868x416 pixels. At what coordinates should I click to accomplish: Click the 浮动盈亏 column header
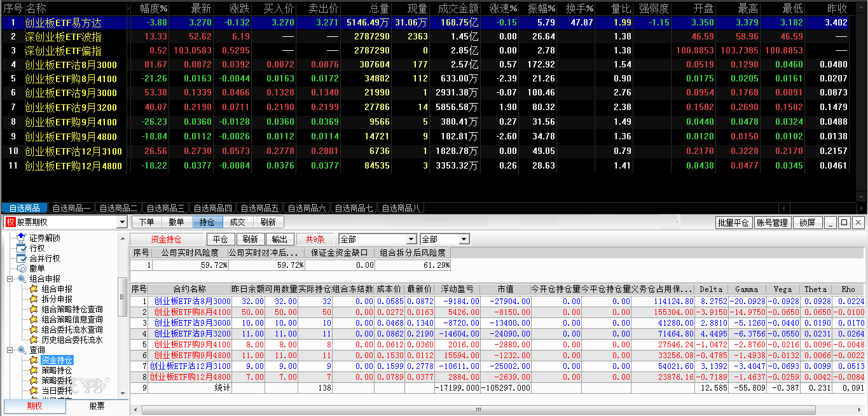coord(457,289)
